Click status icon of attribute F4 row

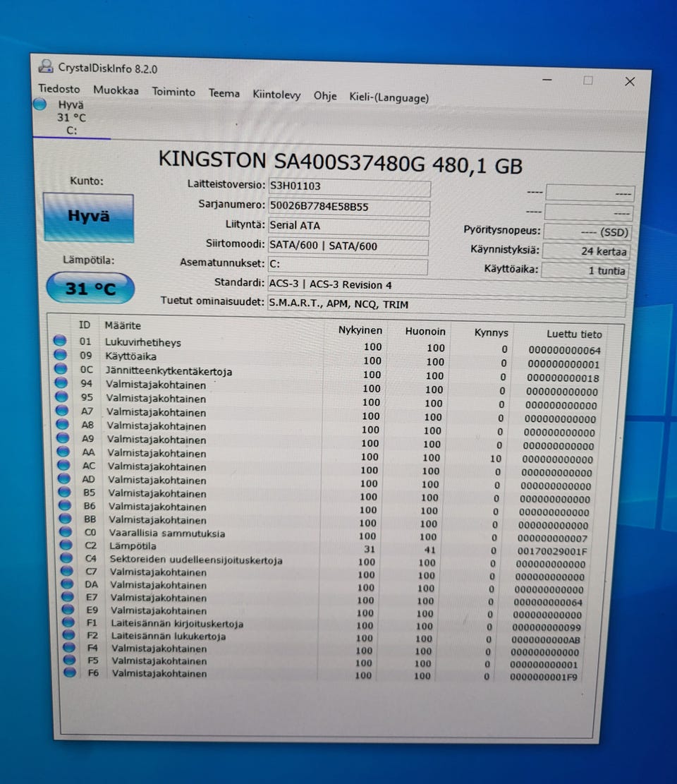coord(69,648)
